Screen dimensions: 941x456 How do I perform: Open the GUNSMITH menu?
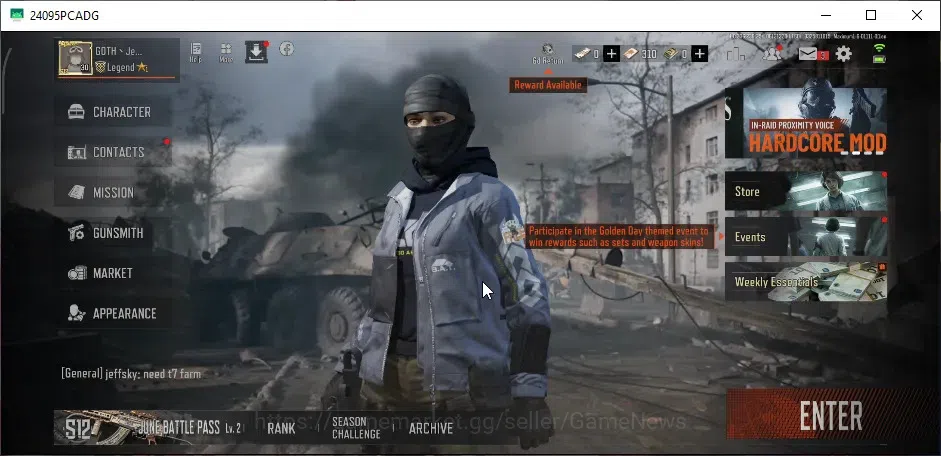[113, 233]
